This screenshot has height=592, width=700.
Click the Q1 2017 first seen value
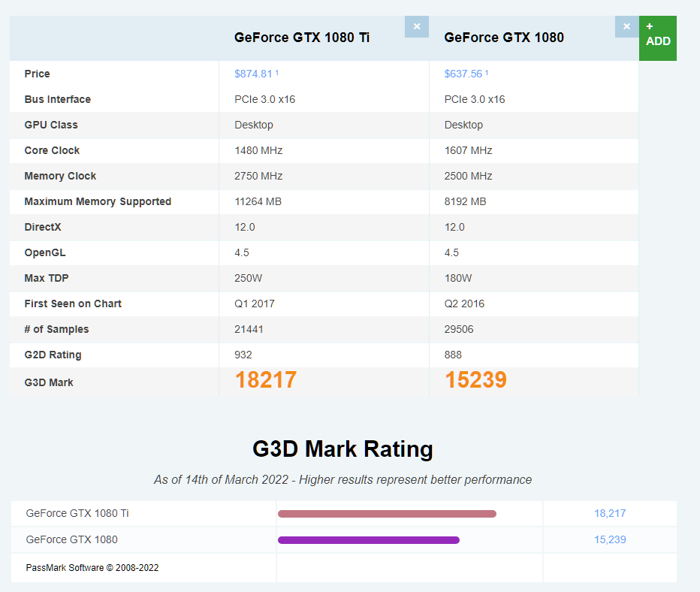[255, 304]
